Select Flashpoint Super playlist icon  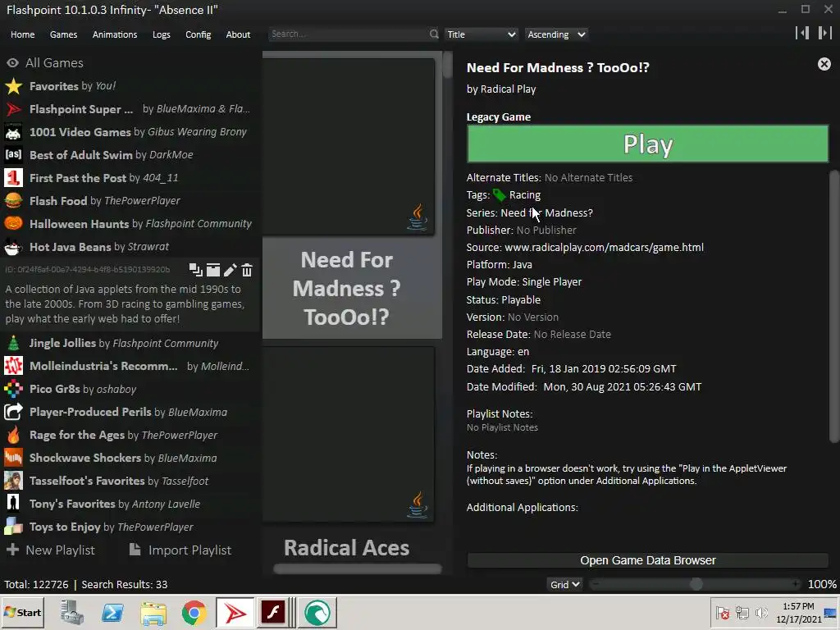(x=13, y=109)
